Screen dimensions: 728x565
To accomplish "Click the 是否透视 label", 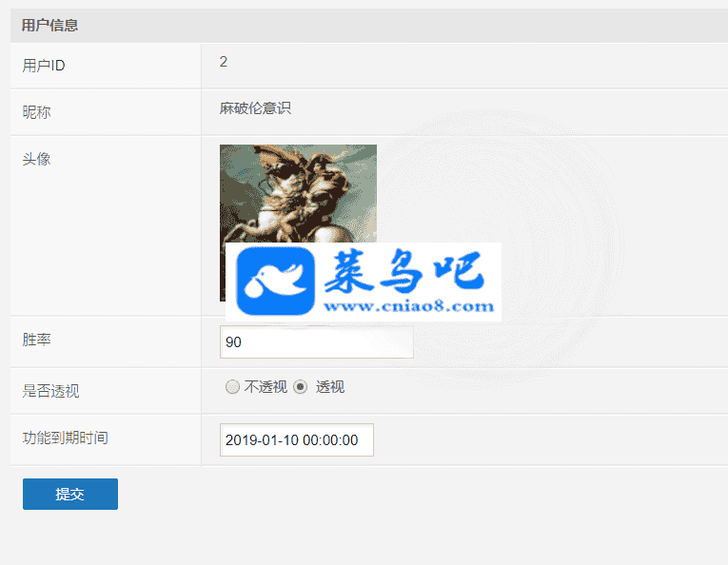I will pyautogui.click(x=50, y=391).
